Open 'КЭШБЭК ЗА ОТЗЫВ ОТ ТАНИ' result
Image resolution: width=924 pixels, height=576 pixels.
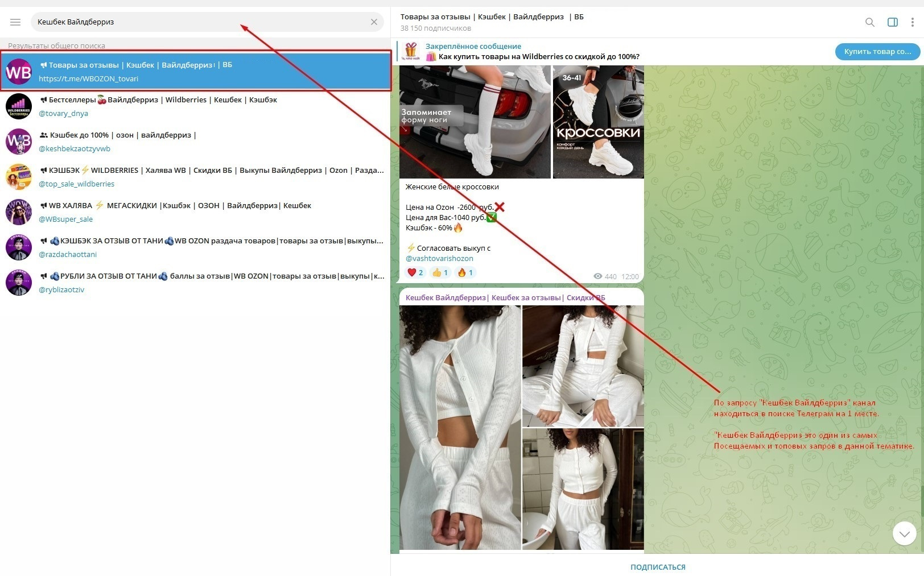(195, 247)
